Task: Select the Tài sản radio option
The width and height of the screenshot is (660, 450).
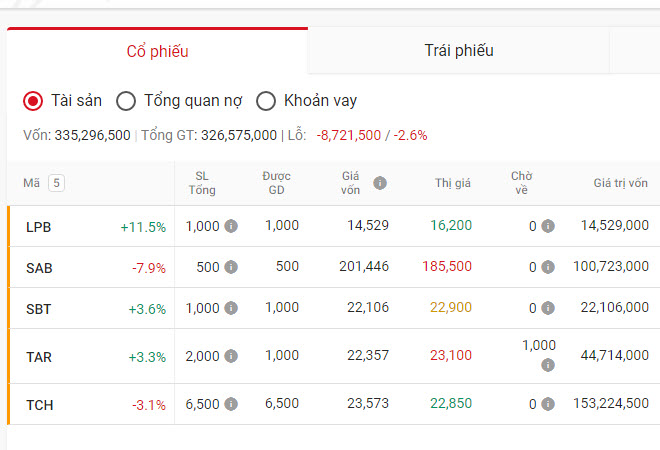Action: (33, 100)
